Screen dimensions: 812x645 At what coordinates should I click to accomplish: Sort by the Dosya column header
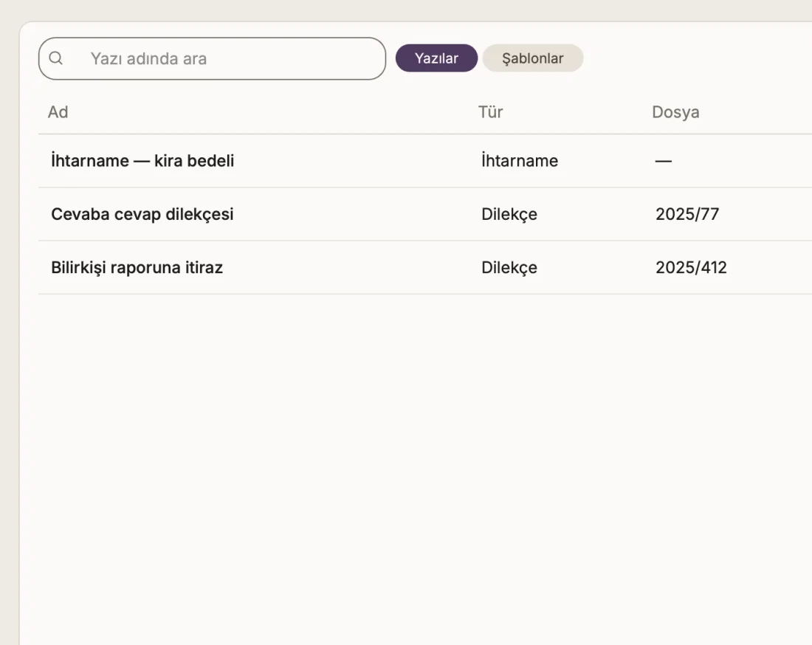tap(675, 112)
